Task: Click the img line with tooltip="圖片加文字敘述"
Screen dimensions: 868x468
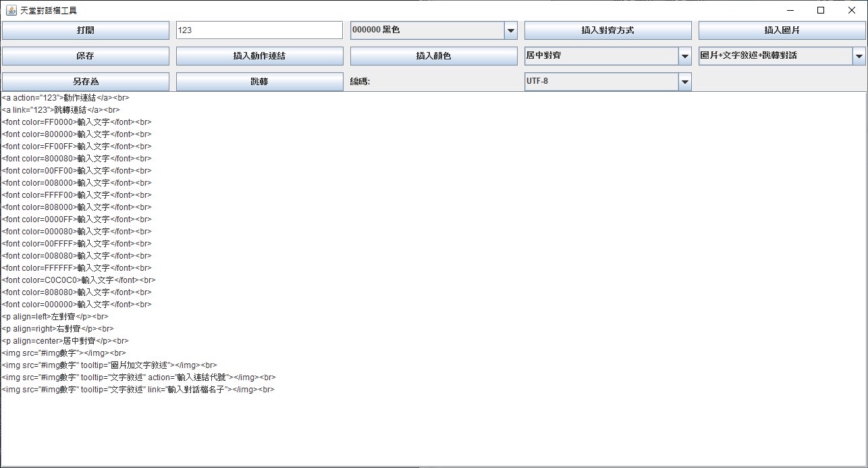Action: (x=109, y=365)
